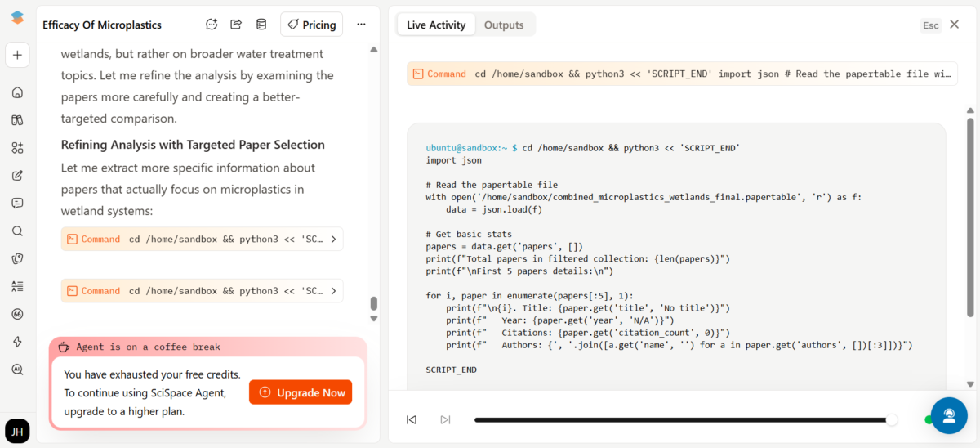
Task: Open the search icon in sidebar
Action: [x=17, y=231]
